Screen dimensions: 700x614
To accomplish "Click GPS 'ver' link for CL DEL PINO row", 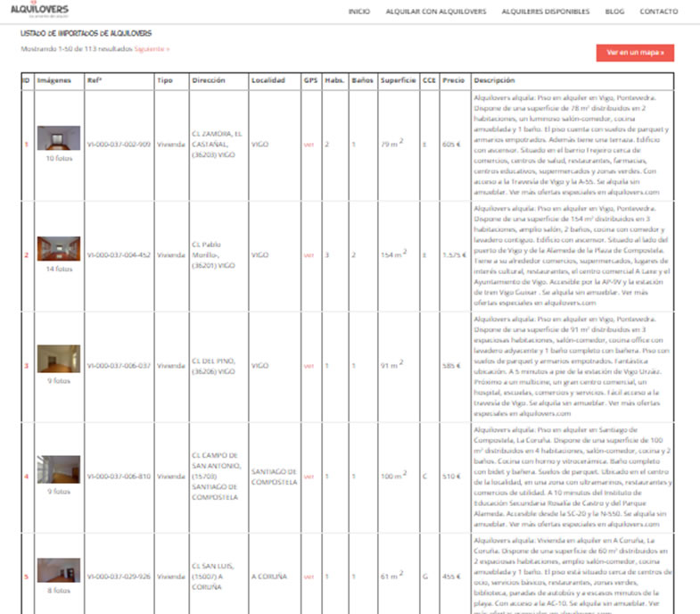I will coord(309,366).
